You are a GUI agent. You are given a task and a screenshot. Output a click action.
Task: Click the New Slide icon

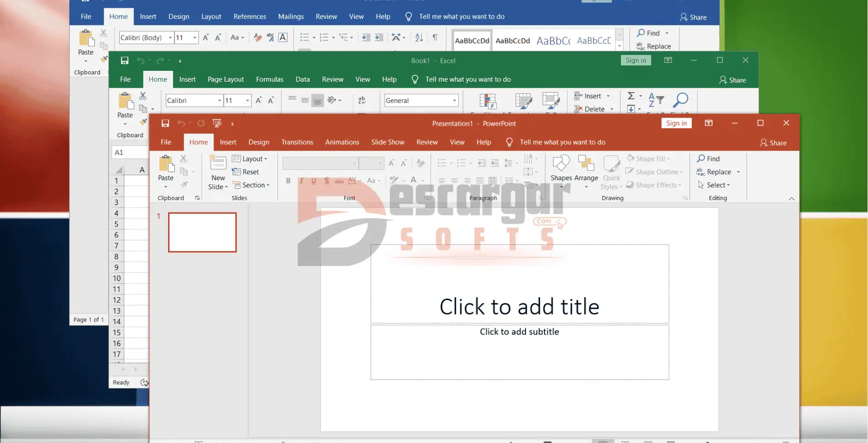pyautogui.click(x=218, y=163)
